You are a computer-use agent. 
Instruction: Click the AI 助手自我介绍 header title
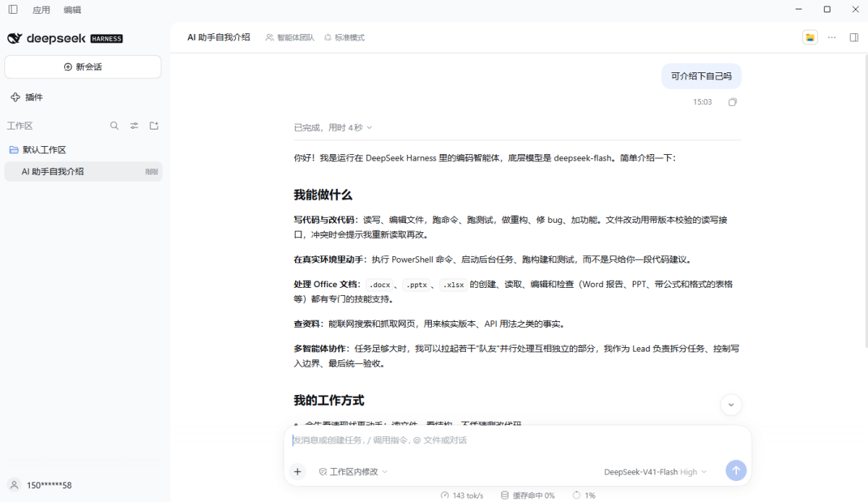(218, 37)
